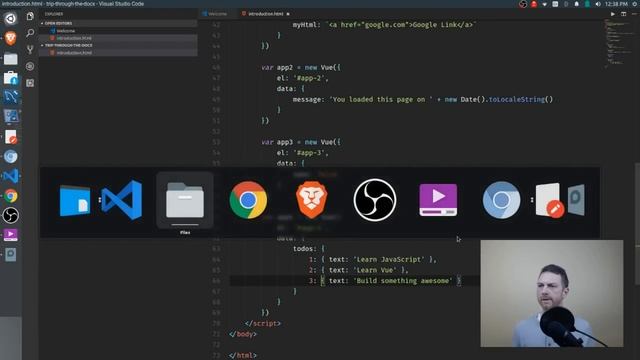Open the Files folder icon in the dock
The height and width of the screenshot is (360, 640).
point(11,59)
